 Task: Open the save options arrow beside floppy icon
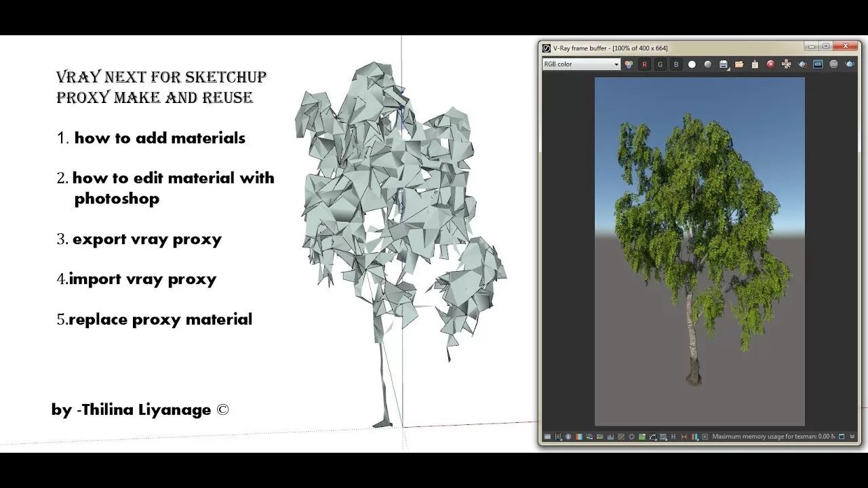[729, 68]
